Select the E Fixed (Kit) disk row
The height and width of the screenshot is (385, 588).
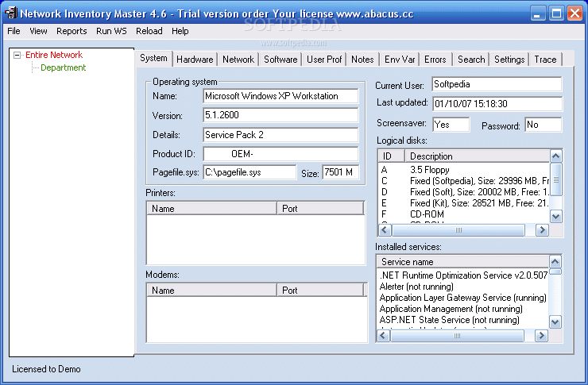coord(464,203)
